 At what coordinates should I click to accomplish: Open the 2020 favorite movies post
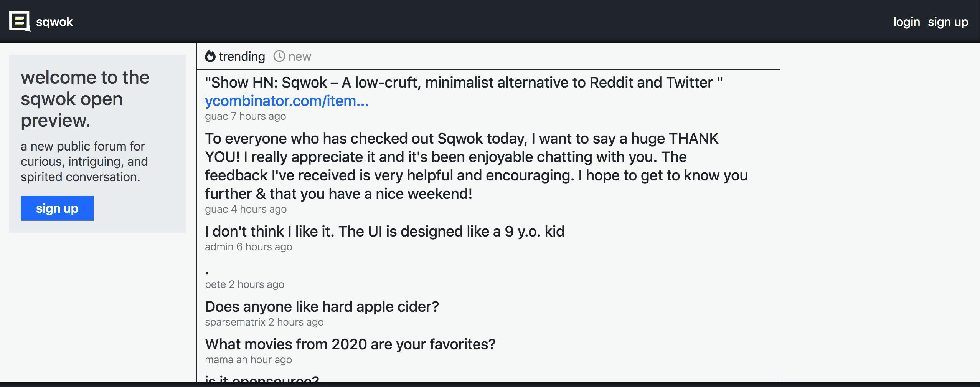[x=350, y=344]
